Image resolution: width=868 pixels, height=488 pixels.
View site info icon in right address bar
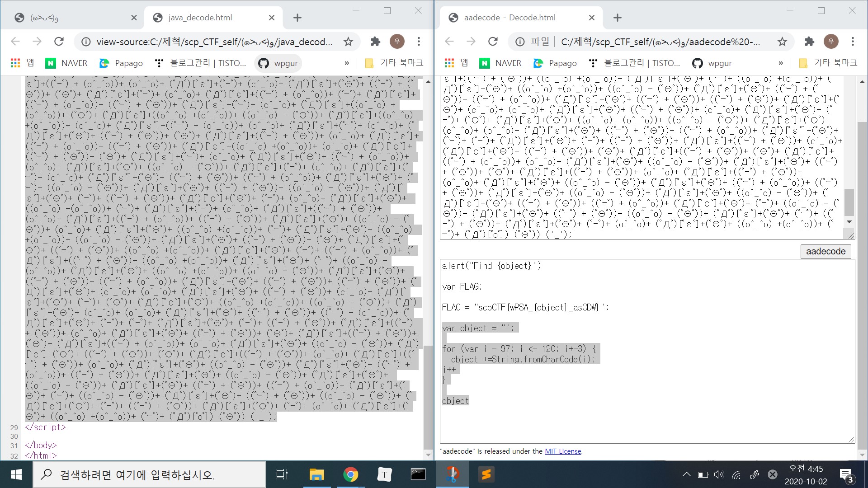(x=520, y=42)
